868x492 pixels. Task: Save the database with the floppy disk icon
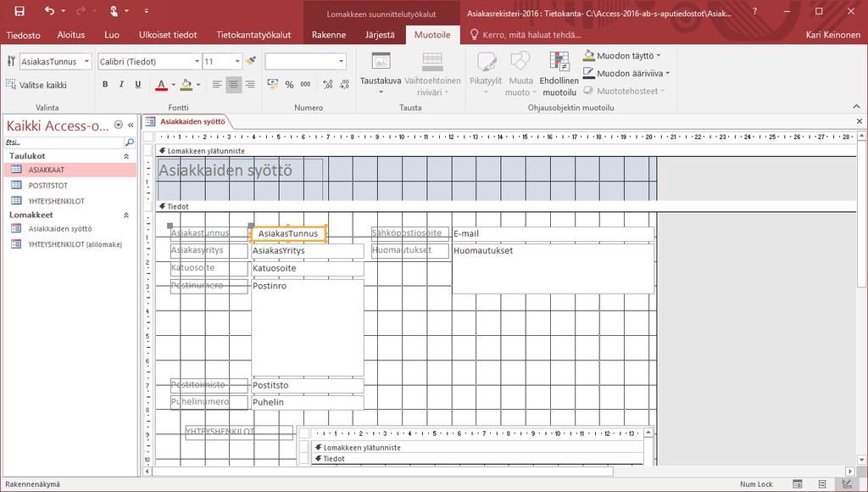point(19,11)
